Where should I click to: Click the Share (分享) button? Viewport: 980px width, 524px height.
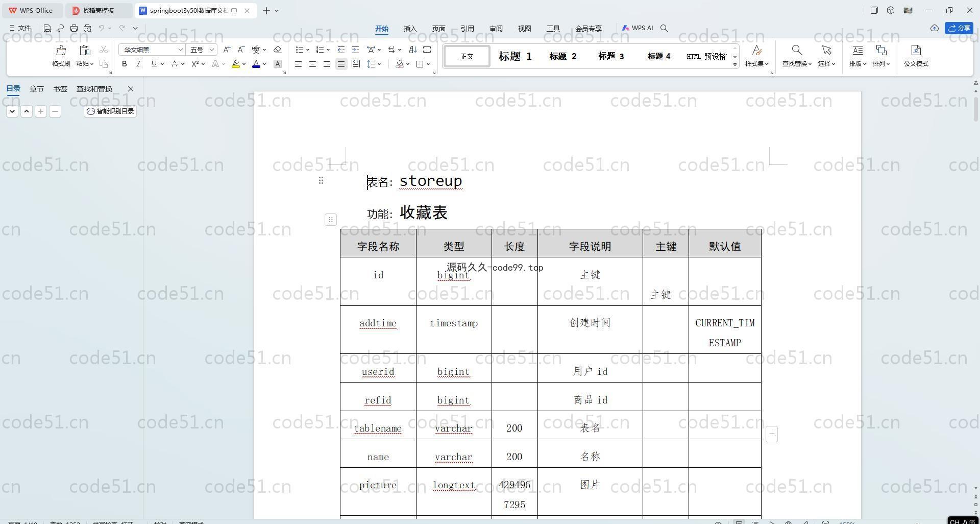(959, 28)
